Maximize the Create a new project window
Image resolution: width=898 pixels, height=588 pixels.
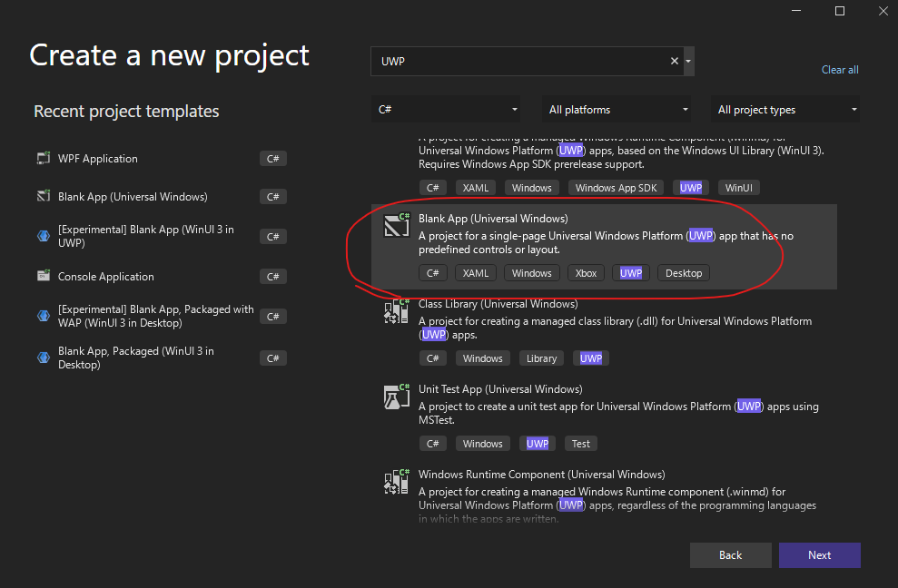(x=840, y=11)
